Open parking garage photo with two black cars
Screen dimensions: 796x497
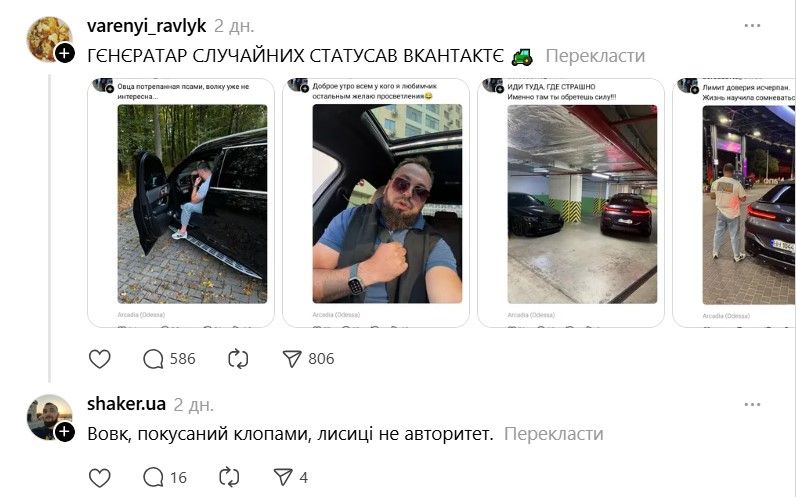click(582, 204)
